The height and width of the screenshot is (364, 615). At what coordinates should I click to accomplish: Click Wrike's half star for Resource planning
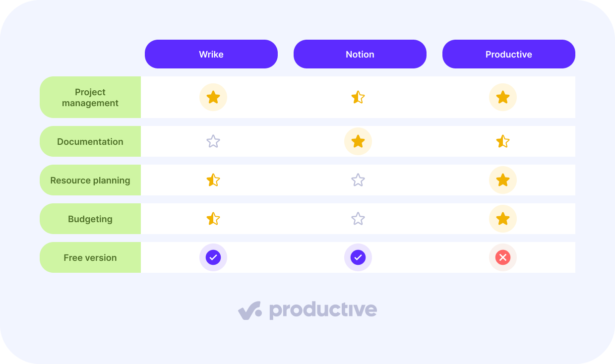(213, 180)
